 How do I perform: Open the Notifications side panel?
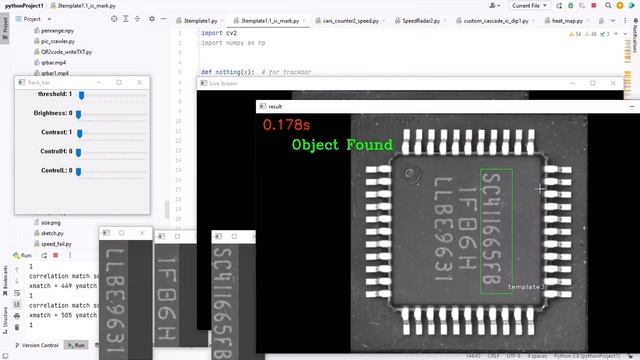pyautogui.click(x=635, y=35)
